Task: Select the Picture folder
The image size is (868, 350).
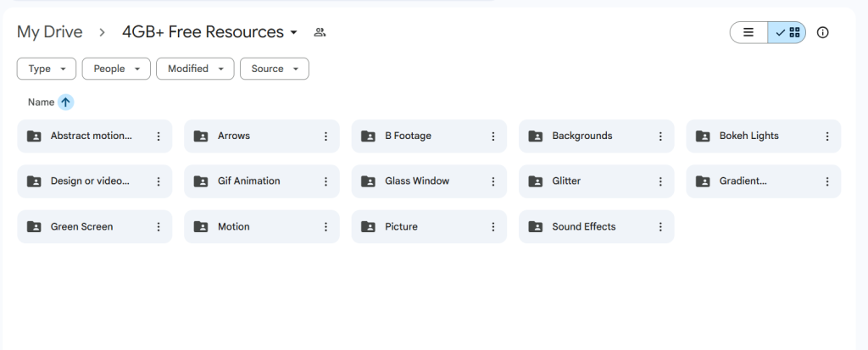Action: [429, 227]
